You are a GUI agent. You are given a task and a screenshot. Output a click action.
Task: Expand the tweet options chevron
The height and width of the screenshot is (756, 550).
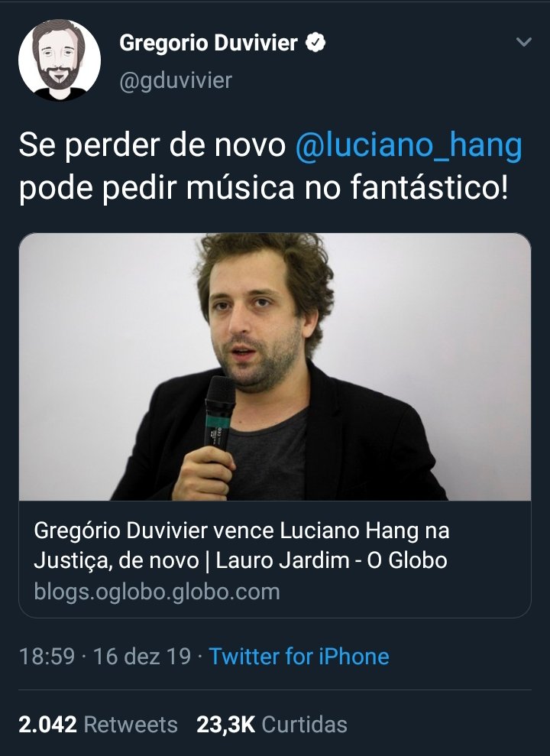(x=523, y=42)
